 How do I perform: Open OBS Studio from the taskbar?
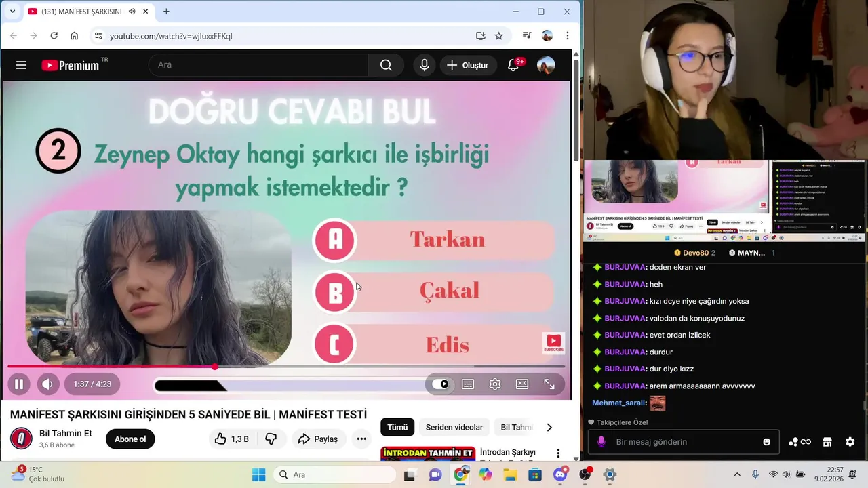[x=585, y=475]
